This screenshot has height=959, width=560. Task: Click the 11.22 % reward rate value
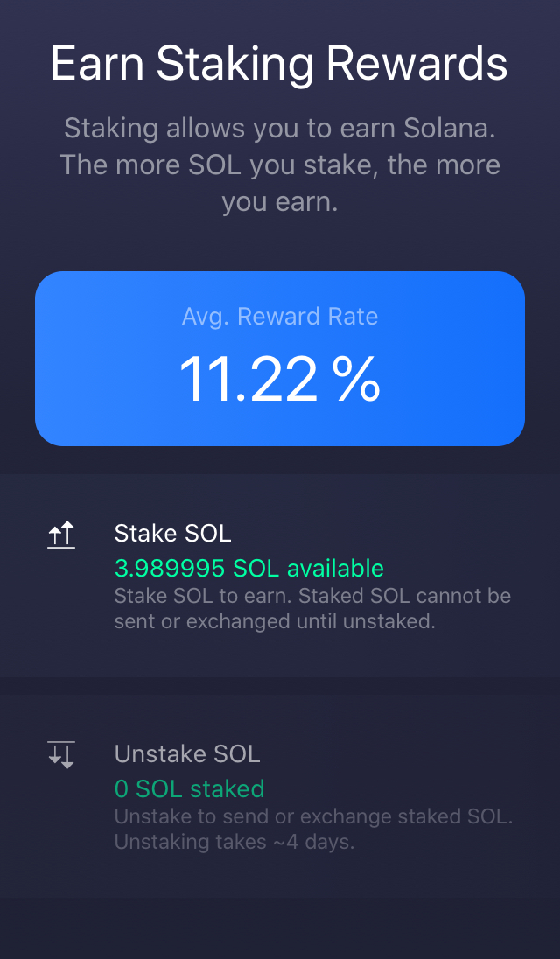(x=279, y=376)
